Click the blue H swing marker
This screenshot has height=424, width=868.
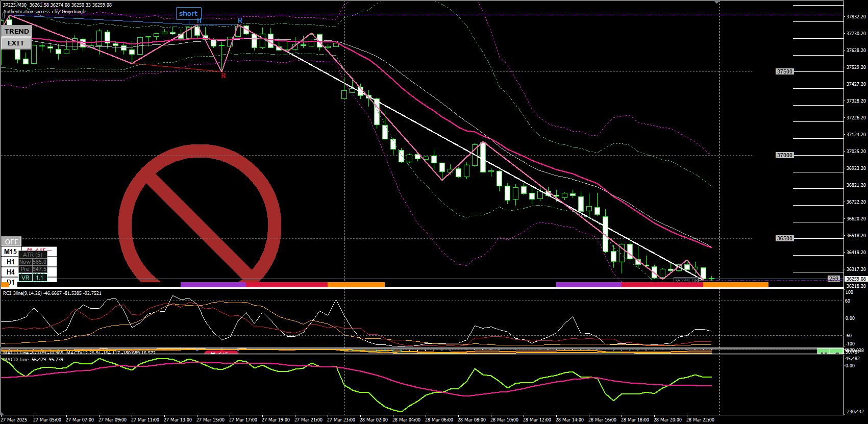point(199,20)
